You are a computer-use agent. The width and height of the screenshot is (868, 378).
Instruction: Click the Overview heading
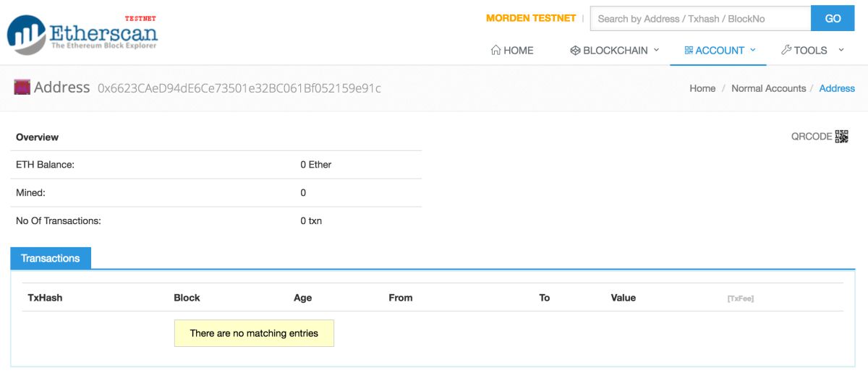[x=37, y=137]
